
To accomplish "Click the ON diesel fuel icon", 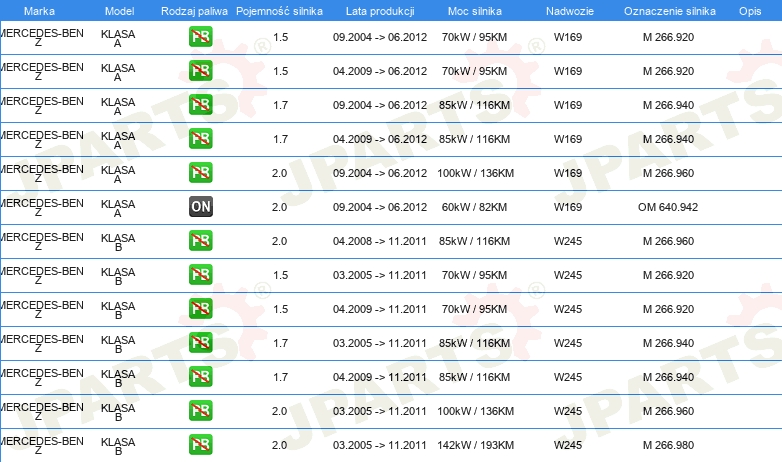I will tap(200, 207).
